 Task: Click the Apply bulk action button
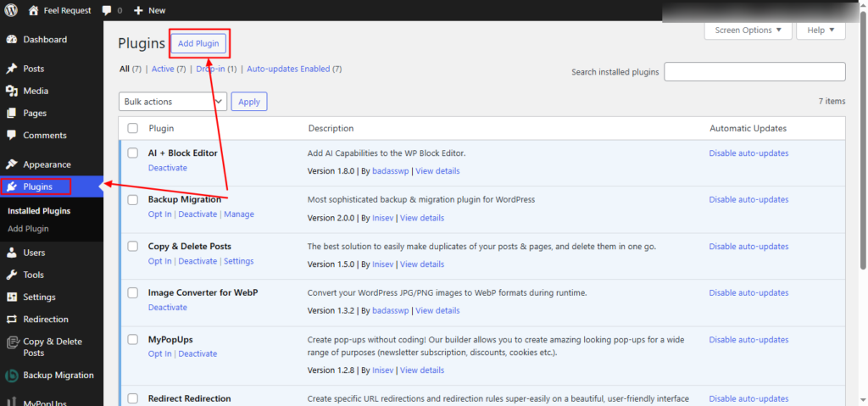pyautogui.click(x=249, y=102)
